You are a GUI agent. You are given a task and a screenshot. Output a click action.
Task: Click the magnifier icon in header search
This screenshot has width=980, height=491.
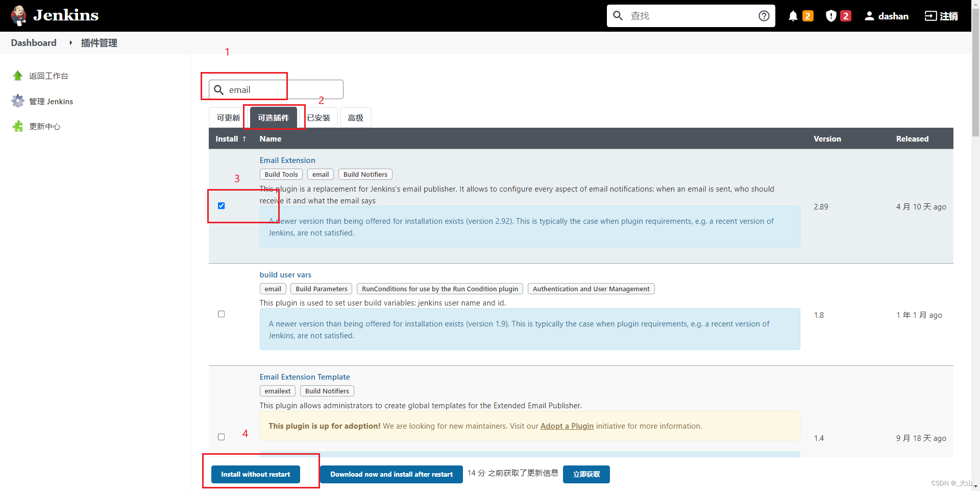click(x=618, y=16)
